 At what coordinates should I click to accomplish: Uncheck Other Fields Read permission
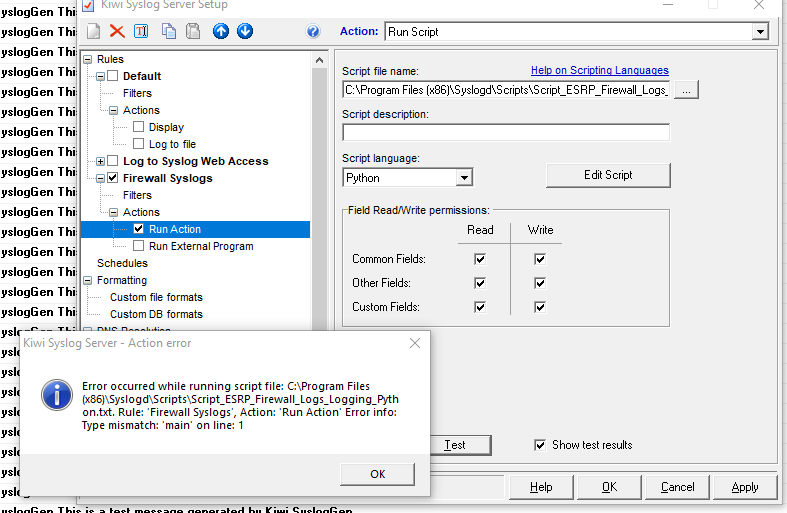[480, 283]
